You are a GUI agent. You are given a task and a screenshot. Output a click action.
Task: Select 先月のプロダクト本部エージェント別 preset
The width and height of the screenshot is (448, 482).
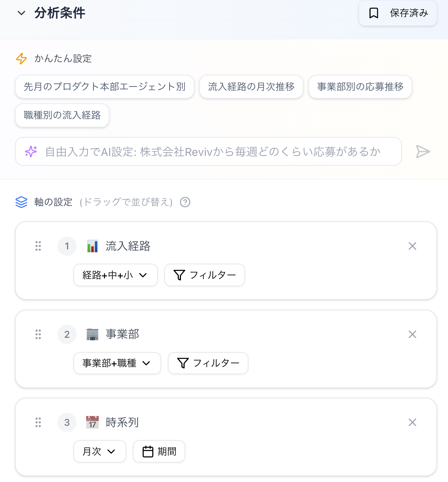105,87
